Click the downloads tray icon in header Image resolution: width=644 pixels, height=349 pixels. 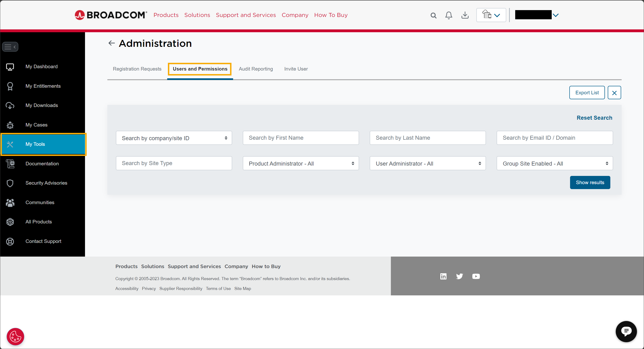coord(465,15)
